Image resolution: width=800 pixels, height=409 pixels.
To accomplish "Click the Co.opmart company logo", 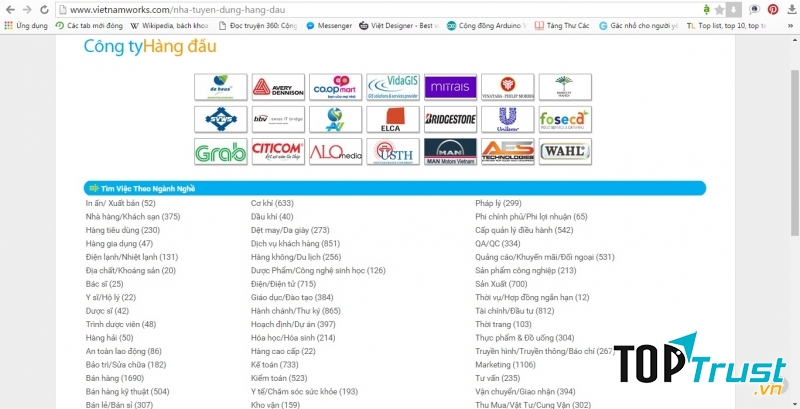I will 335,87.
